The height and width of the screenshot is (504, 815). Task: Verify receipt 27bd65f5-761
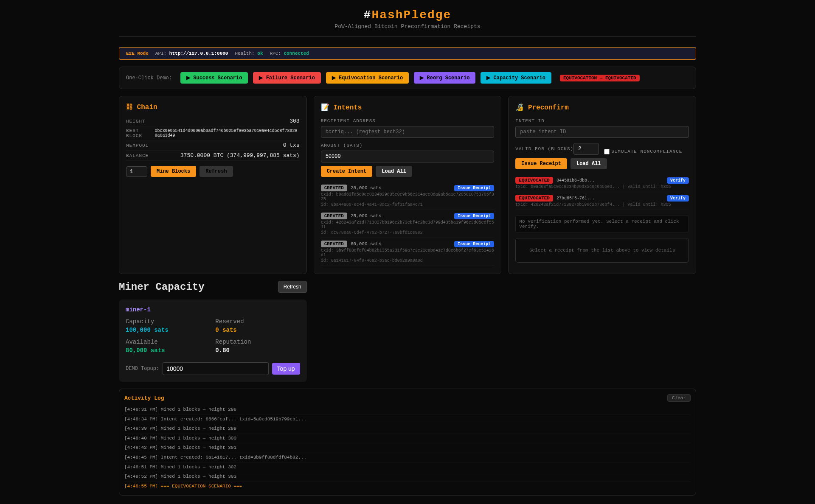[x=677, y=198]
